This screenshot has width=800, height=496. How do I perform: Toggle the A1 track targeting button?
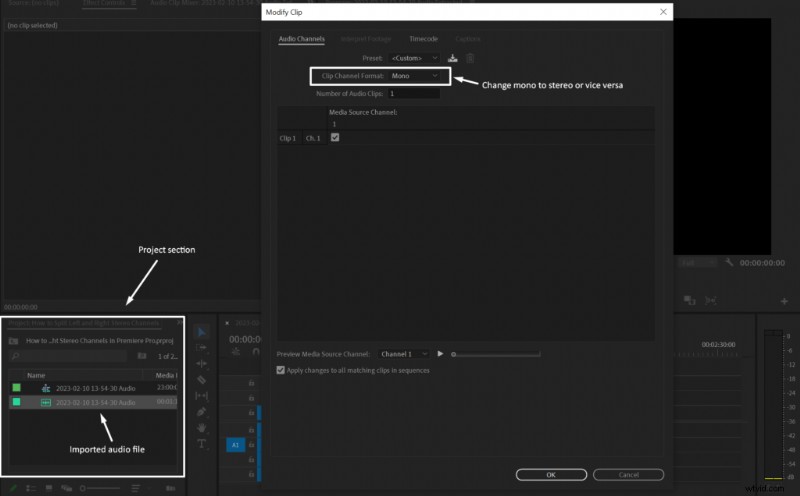click(236, 445)
